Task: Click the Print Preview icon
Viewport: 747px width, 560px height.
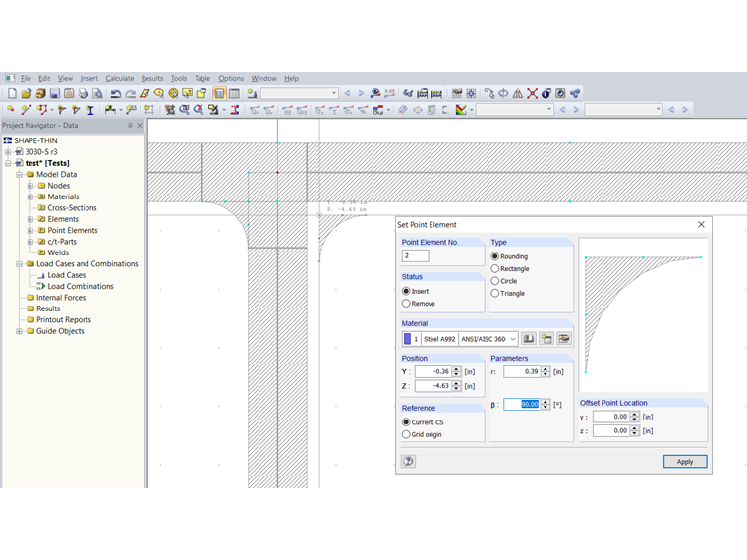Action: tap(97, 93)
